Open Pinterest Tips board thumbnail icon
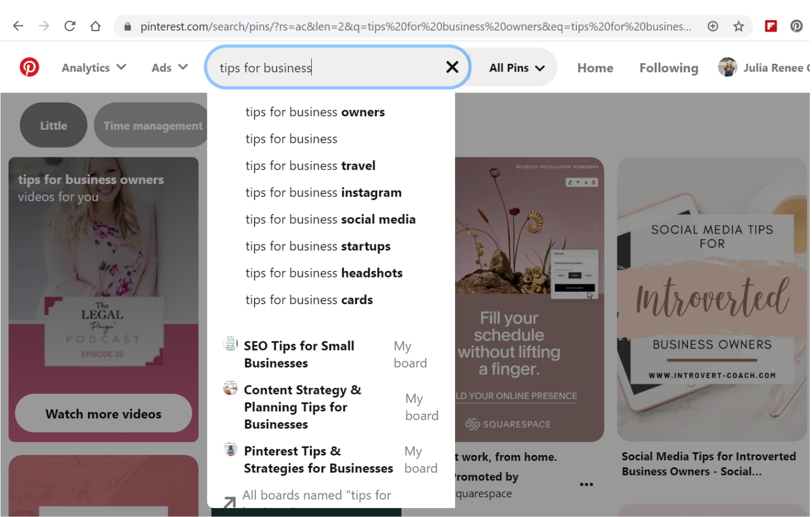The width and height of the screenshot is (812, 517). coord(230,449)
